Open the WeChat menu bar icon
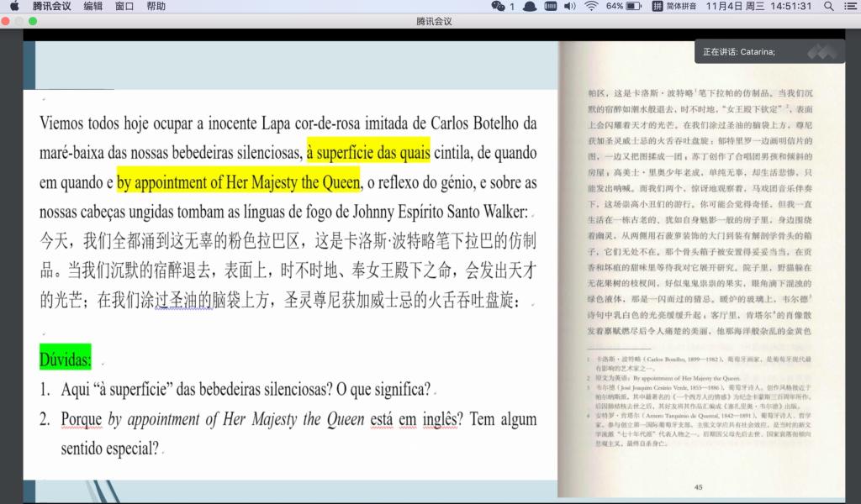Image resolution: width=861 pixels, height=504 pixels. click(502, 6)
